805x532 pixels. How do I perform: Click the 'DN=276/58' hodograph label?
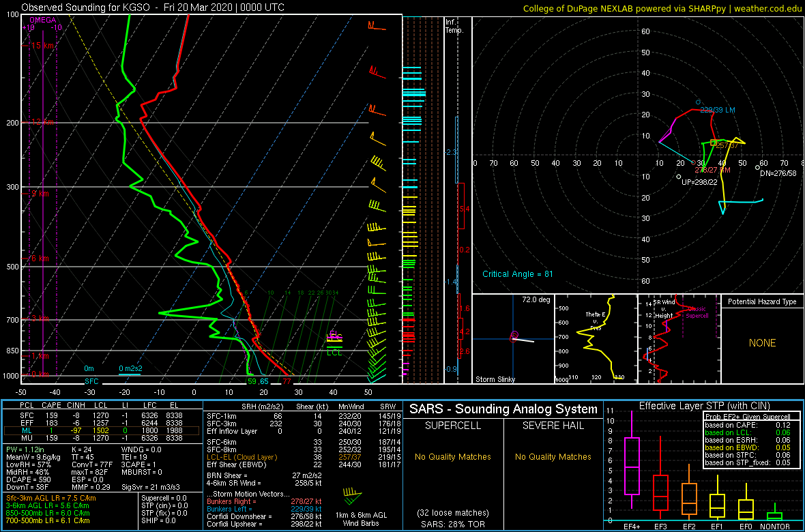click(778, 174)
